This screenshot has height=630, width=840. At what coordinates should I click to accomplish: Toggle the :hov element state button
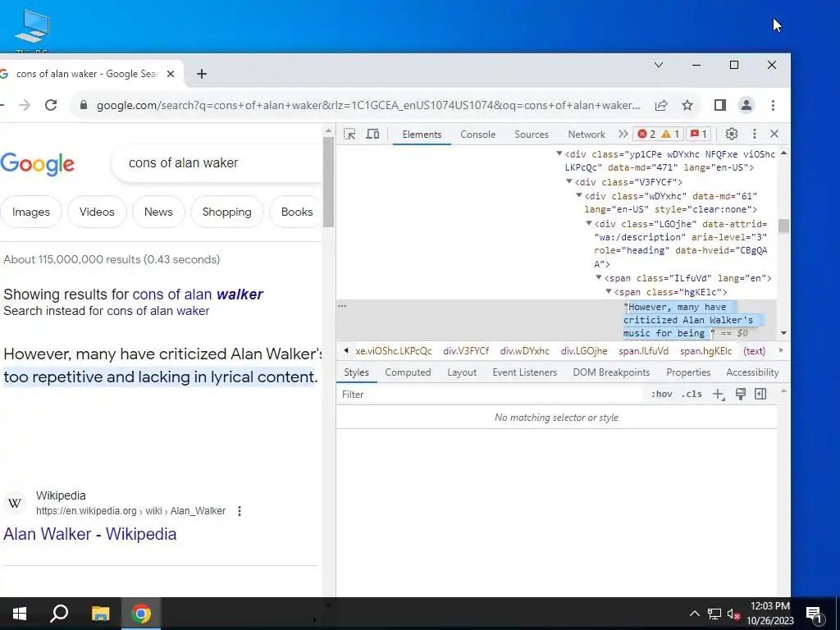click(x=662, y=395)
